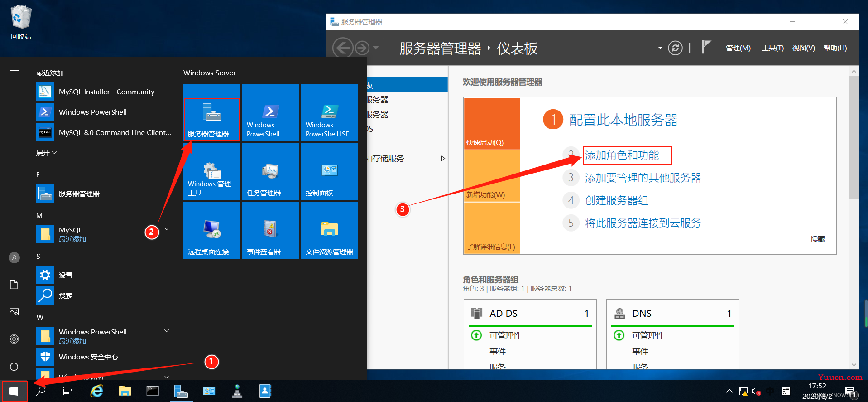
Task: Open the command prompt taskbar icon
Action: coord(153,391)
